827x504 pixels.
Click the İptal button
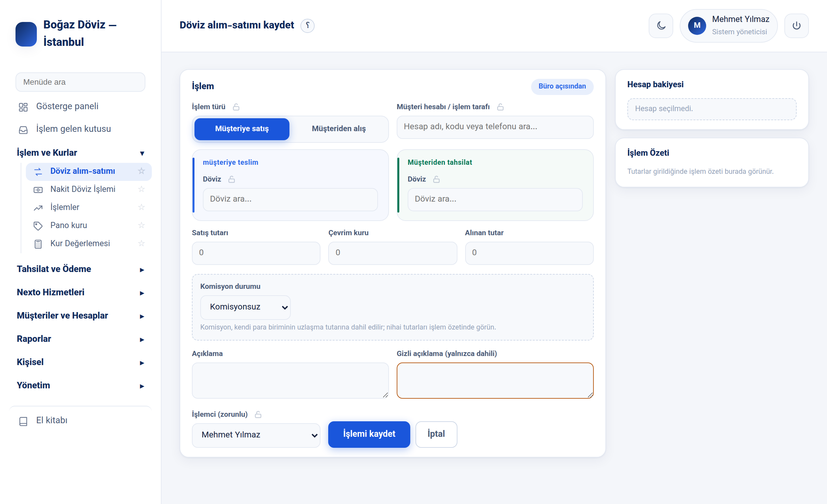pos(436,434)
